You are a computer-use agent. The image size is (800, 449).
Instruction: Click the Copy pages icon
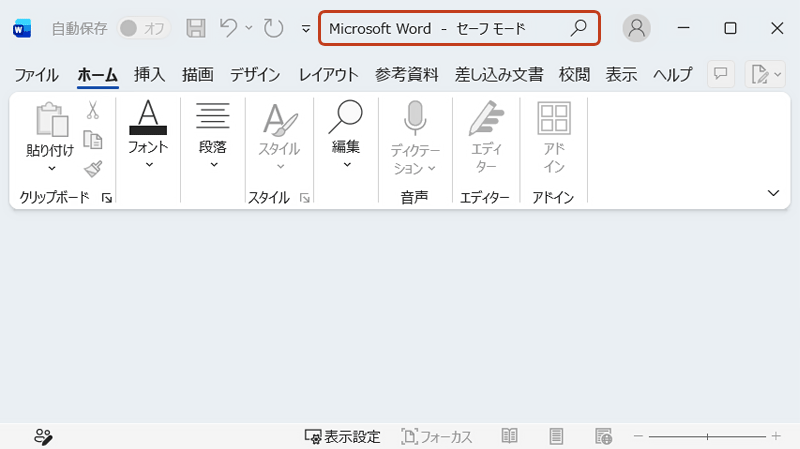[92, 140]
